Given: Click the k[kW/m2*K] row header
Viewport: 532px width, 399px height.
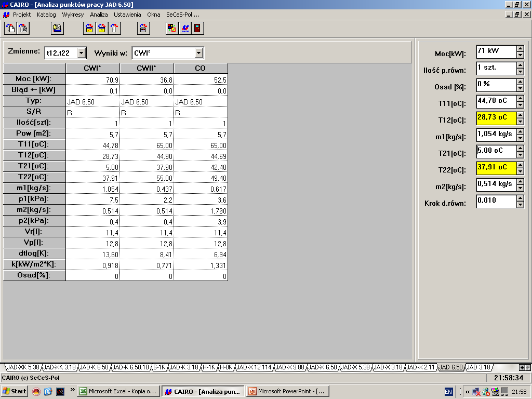Looking at the screenshot, I should click(34, 264).
